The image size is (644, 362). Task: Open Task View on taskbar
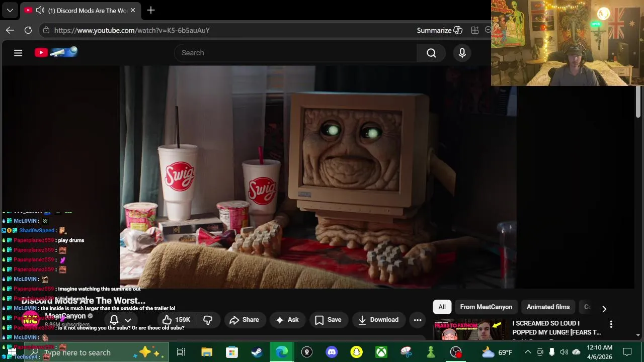(181, 352)
